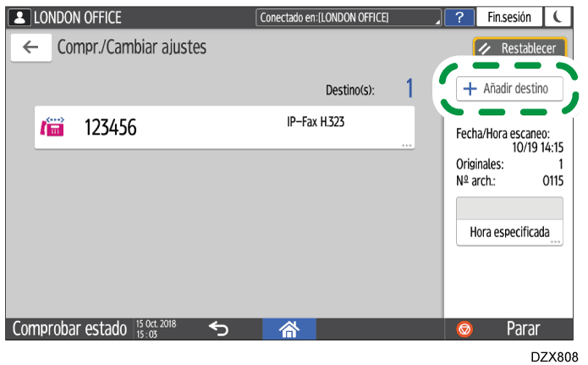Viewport: 588px width, 365px height.
Task: Click the Home icon in the bottom bar
Action: (x=289, y=329)
